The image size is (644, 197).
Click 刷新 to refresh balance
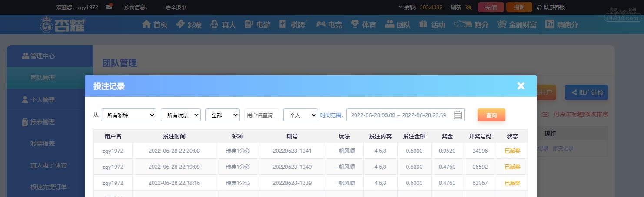[456, 7]
